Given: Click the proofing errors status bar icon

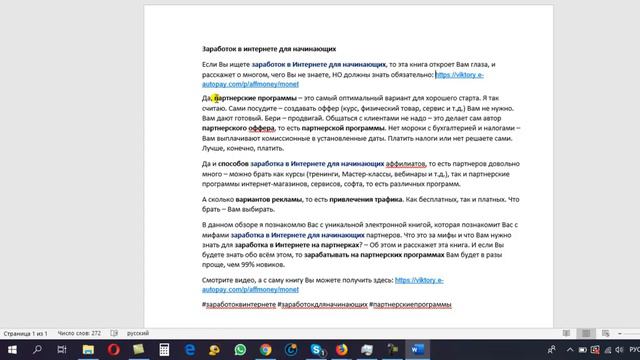Looking at the screenshot, I should click(114, 333).
